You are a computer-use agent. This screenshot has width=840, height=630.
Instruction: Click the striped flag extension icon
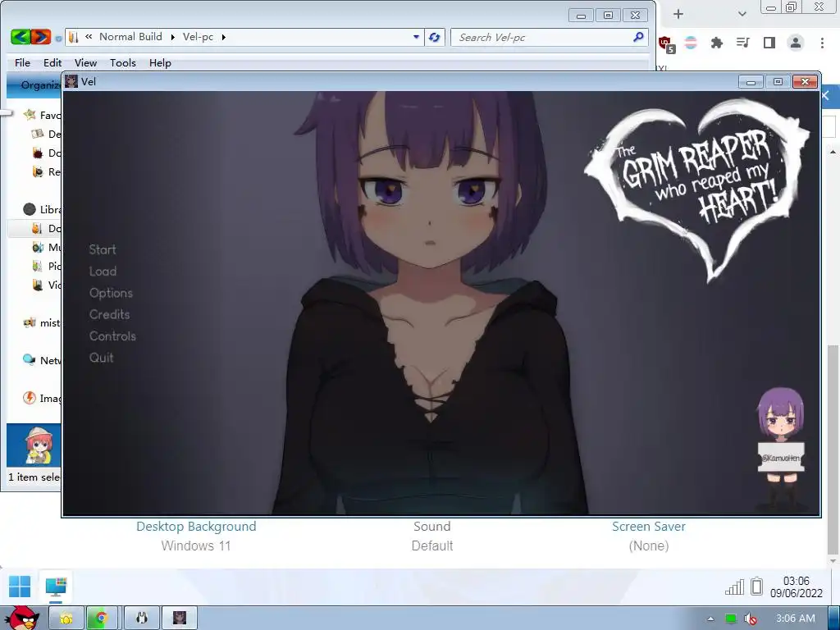(x=691, y=43)
